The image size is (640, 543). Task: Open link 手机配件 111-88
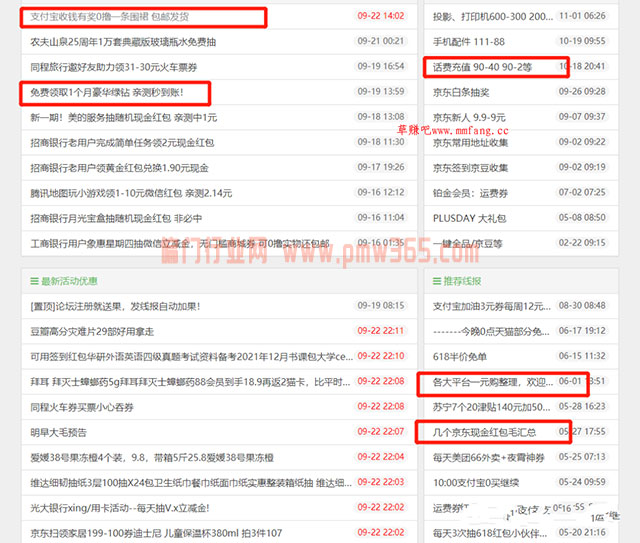point(469,42)
